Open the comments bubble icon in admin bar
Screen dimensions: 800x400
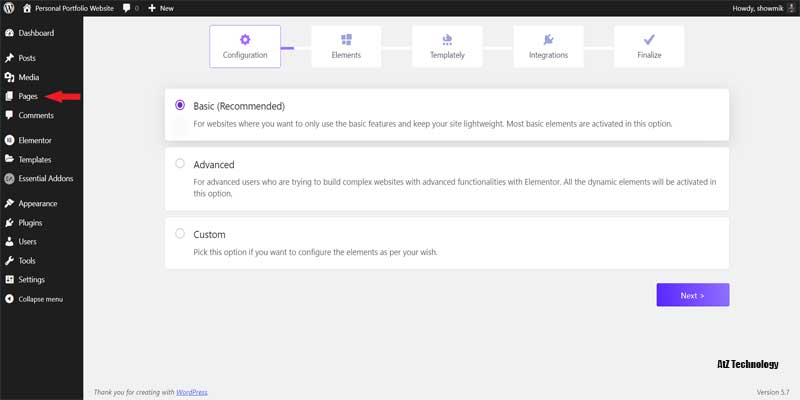click(127, 8)
